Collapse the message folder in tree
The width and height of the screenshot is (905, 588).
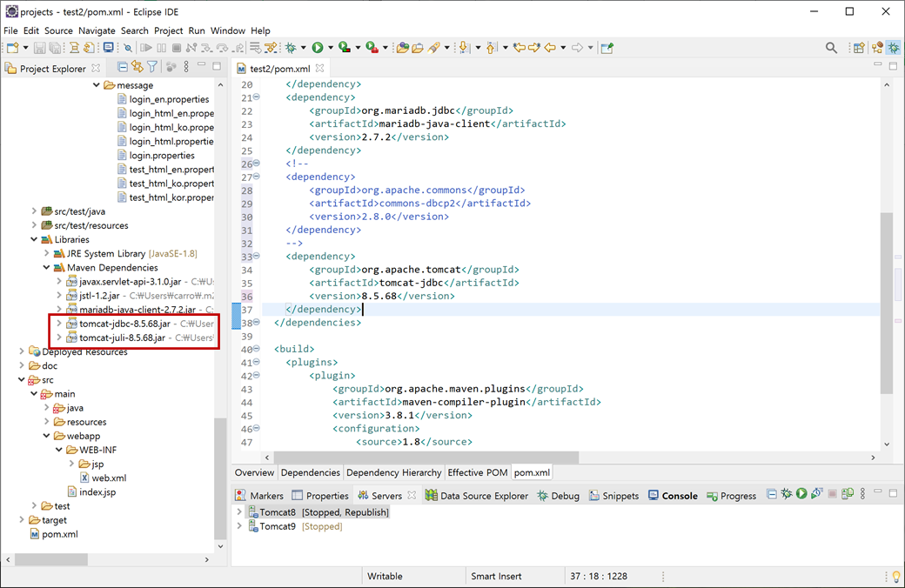[x=97, y=85]
